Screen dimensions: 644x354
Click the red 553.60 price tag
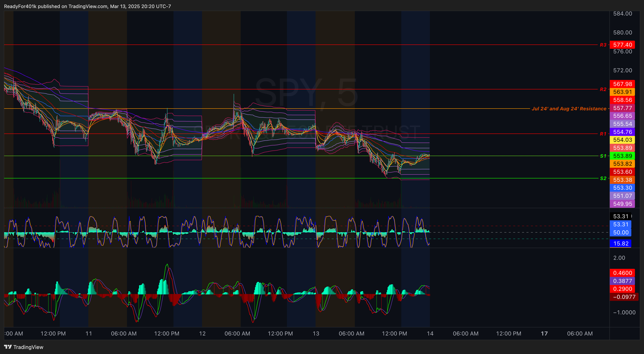[622, 172]
